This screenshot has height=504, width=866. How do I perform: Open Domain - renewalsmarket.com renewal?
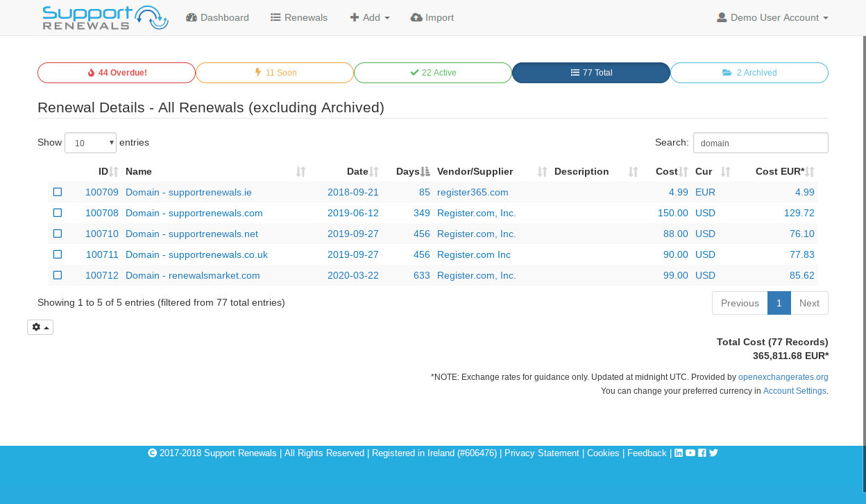click(x=193, y=275)
